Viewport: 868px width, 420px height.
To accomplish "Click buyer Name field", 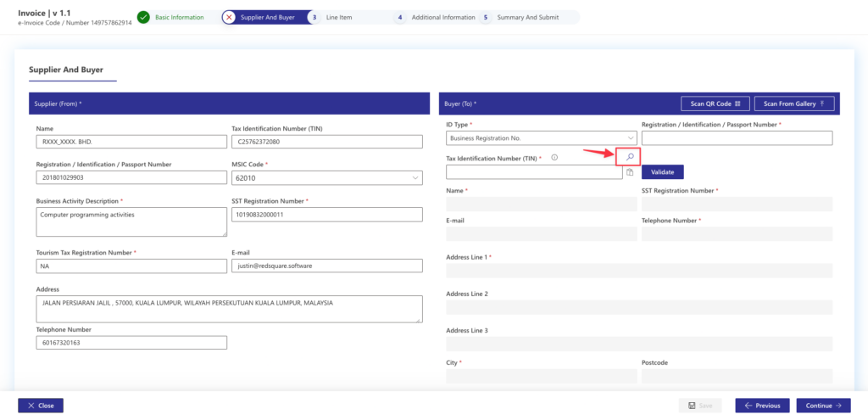I will 542,204.
